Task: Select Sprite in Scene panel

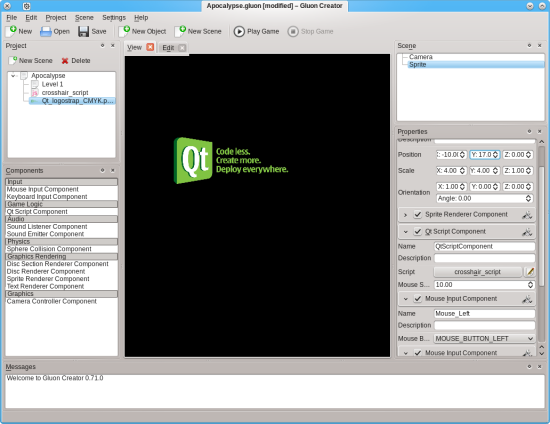Action: [x=476, y=65]
